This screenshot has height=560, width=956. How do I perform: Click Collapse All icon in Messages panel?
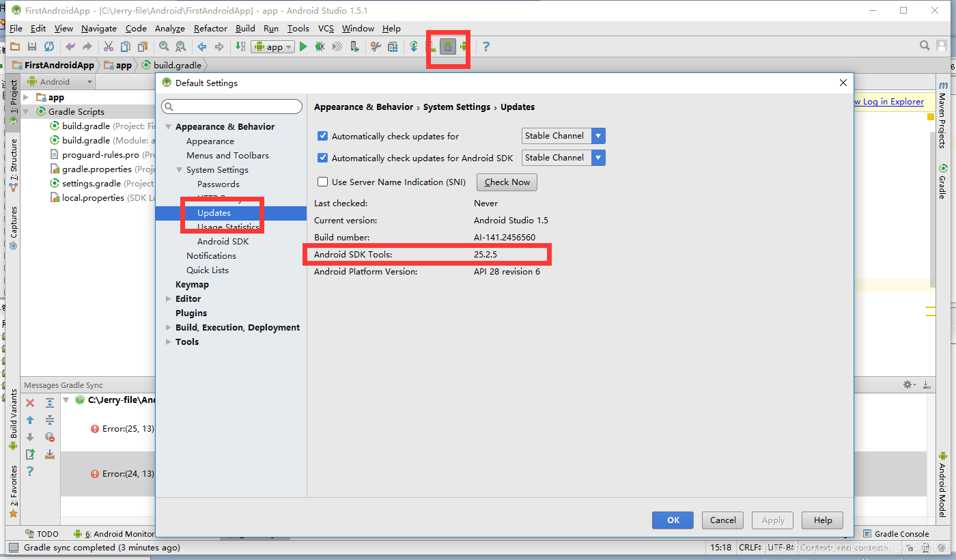(50, 420)
